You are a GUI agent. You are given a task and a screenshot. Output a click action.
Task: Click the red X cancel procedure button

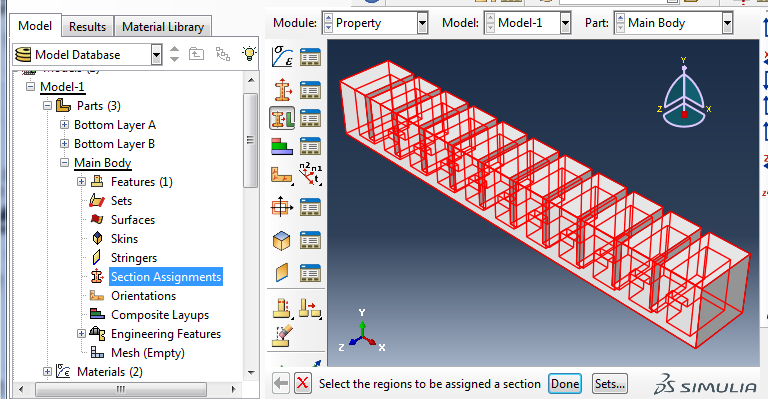303,383
